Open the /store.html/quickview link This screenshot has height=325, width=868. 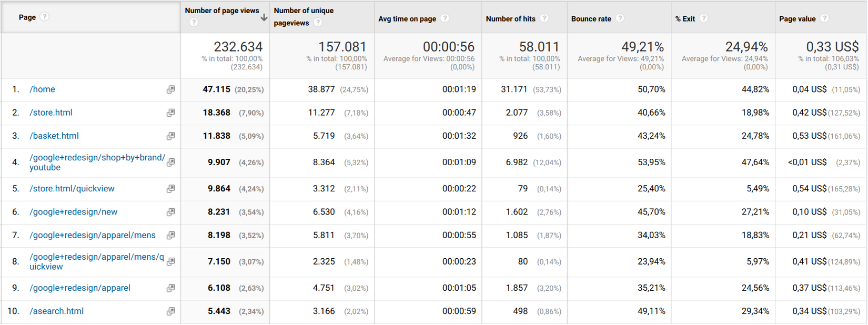click(72, 189)
